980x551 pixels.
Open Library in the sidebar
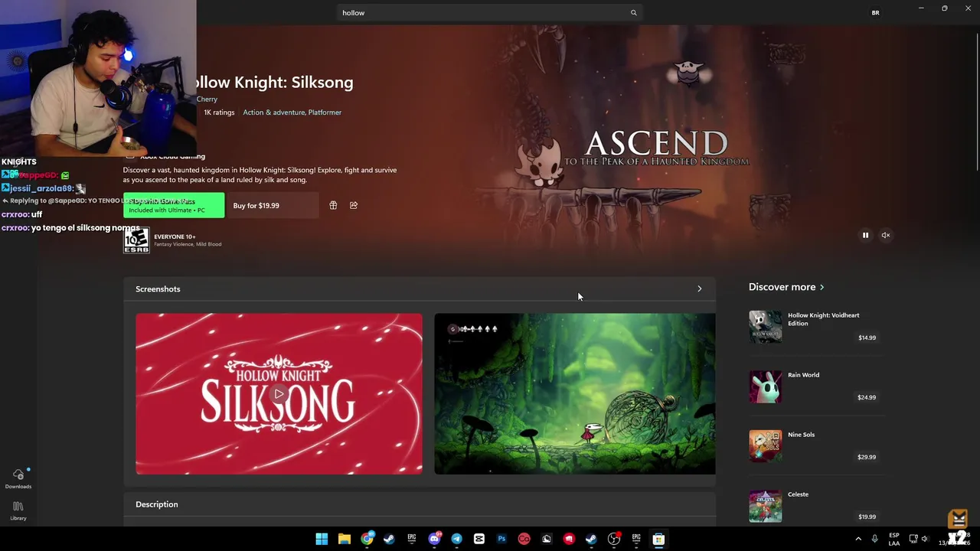click(18, 511)
